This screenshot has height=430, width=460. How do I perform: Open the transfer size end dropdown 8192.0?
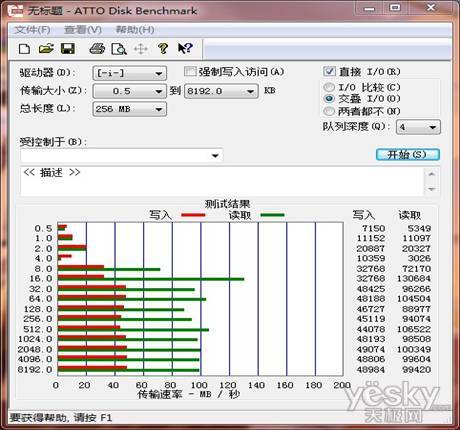tap(221, 91)
